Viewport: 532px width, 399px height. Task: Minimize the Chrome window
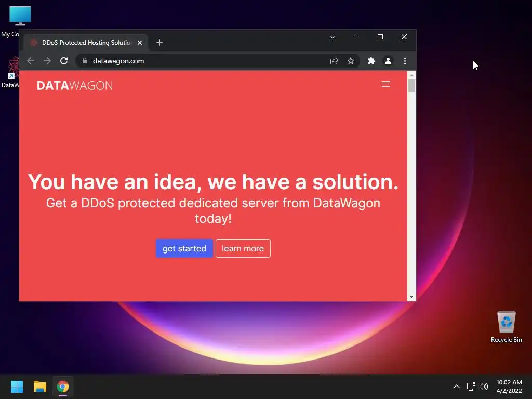[x=356, y=37]
